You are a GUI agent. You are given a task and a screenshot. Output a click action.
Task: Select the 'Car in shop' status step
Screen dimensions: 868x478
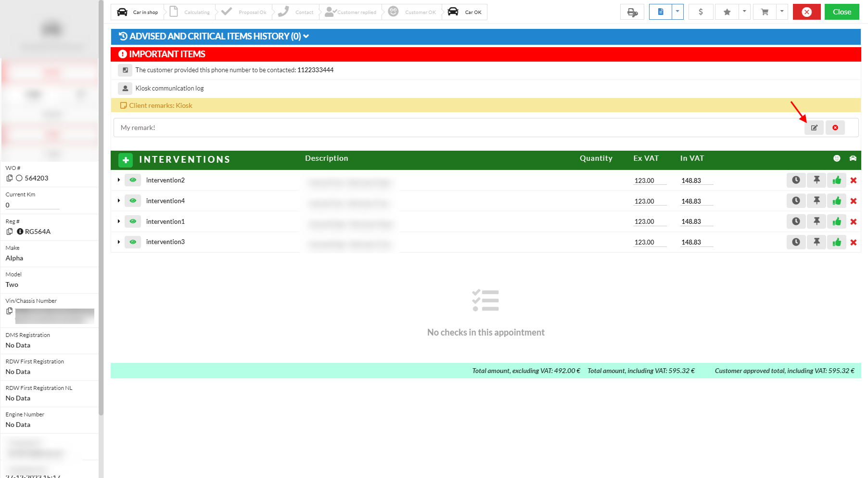tap(138, 12)
